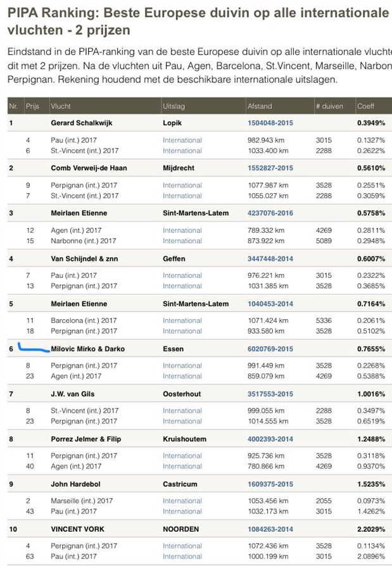The width and height of the screenshot is (392, 566).
Task: Open John Hardebol's ring 1609375-2015
Action: coord(270,484)
